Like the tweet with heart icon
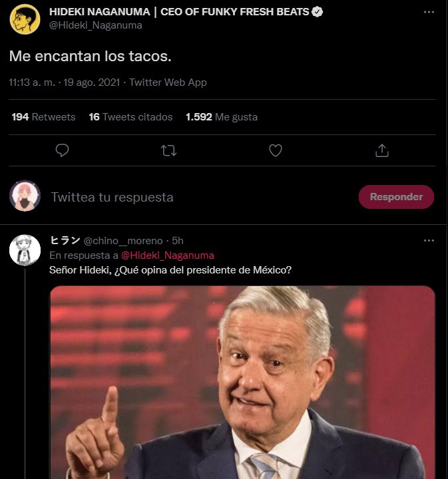Image resolution: width=448 pixels, height=479 pixels. (276, 150)
